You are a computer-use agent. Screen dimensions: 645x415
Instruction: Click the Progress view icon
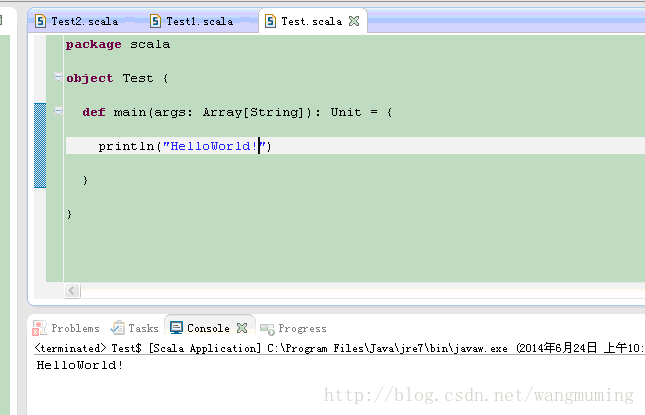(267, 329)
